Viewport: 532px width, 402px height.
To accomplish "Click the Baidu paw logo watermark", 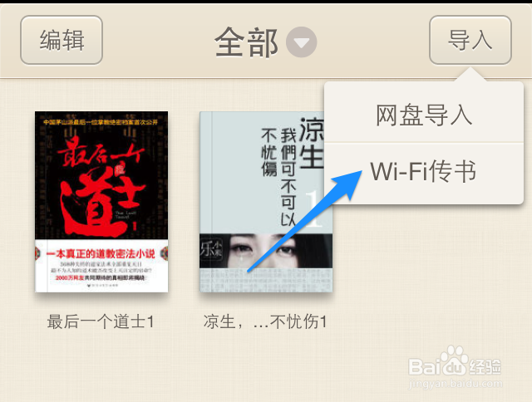I will point(455,360).
